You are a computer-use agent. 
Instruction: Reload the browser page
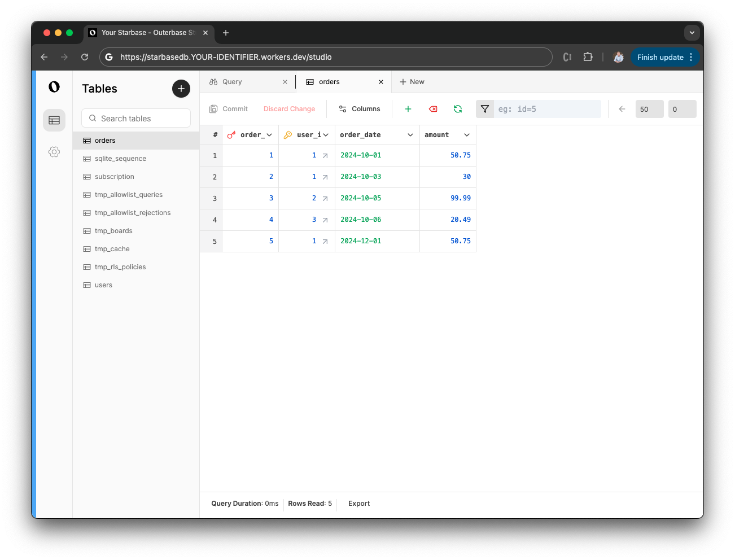[x=85, y=57]
